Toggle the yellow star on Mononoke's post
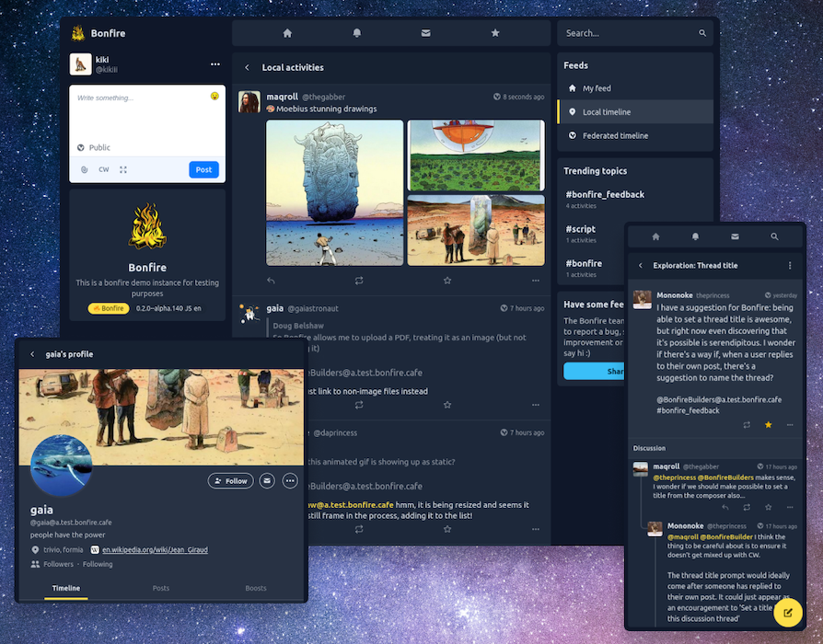Viewport: 823px width, 644px height. tap(768, 425)
